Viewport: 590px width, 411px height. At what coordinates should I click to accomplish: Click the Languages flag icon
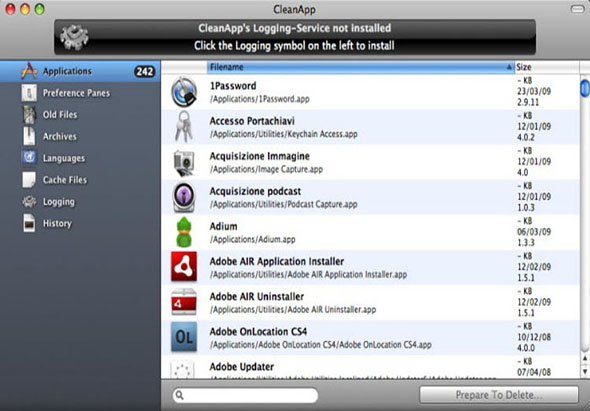coord(29,158)
